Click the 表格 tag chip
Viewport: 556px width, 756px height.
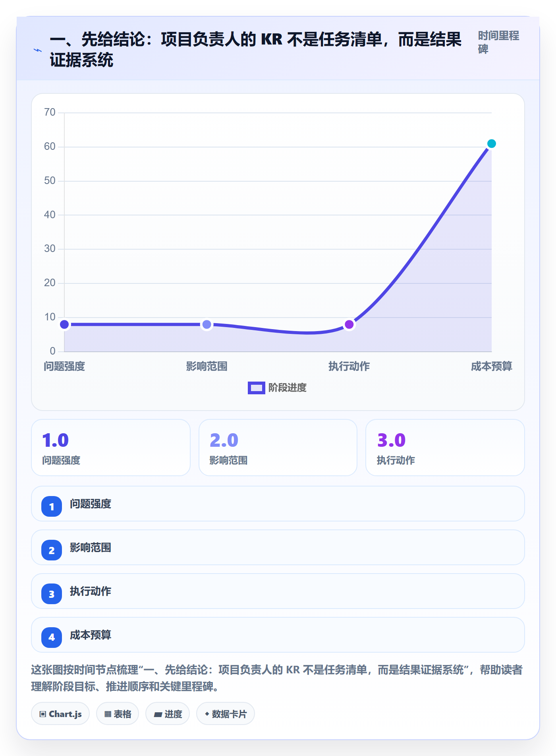pyautogui.click(x=118, y=714)
